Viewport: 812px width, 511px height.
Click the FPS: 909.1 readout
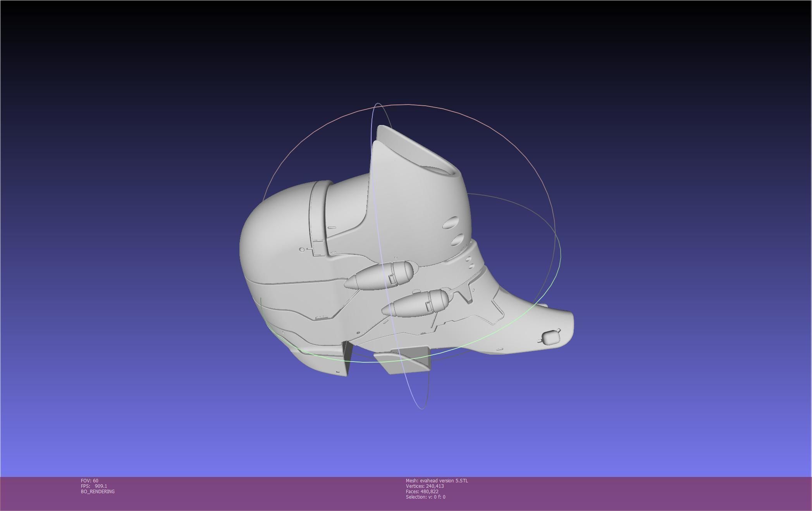(x=94, y=486)
